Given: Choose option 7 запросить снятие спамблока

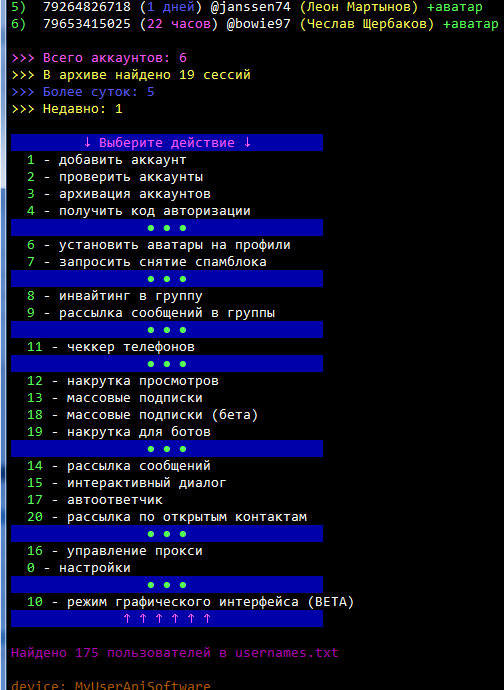Looking at the screenshot, I should 147,262.
